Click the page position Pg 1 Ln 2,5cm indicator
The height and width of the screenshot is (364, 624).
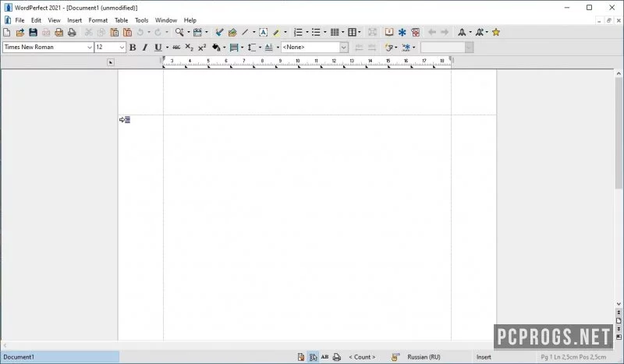point(573,357)
